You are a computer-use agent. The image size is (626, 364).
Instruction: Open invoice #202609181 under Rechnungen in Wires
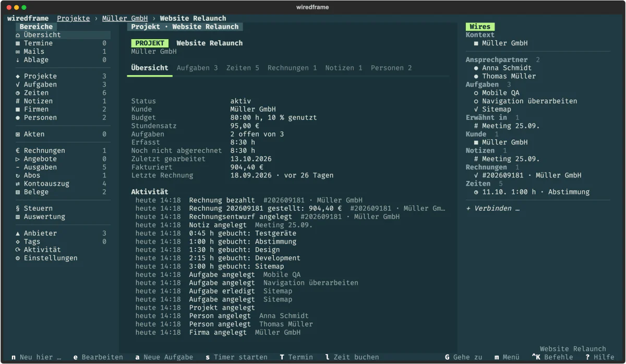[x=527, y=175]
